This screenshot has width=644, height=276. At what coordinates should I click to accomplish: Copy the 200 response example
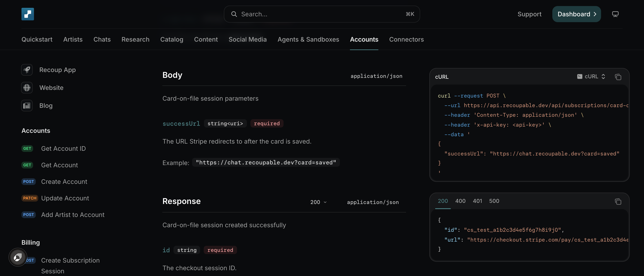click(x=618, y=202)
